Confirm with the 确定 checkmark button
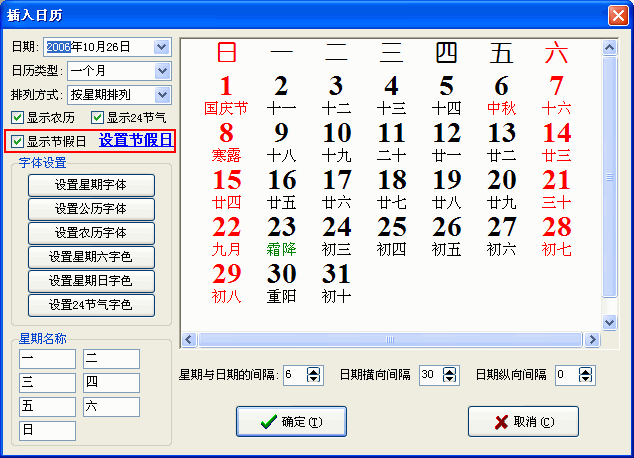This screenshot has height=458, width=634. point(290,422)
